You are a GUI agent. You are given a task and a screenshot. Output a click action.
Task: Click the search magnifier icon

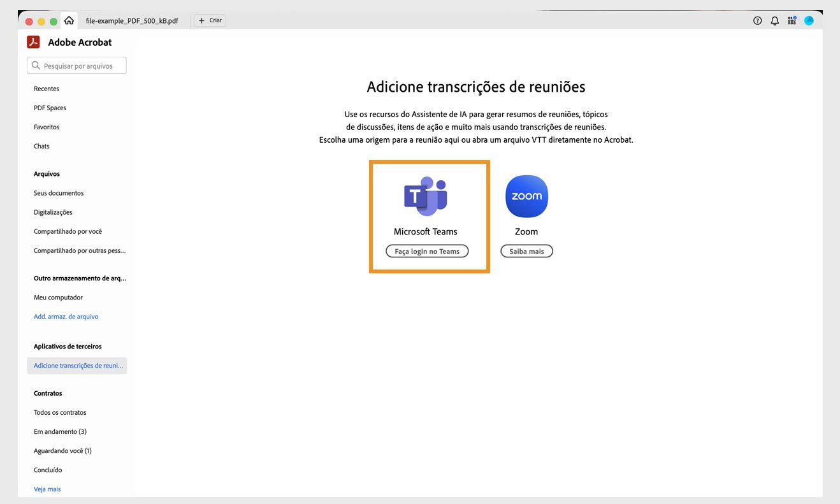click(36, 66)
